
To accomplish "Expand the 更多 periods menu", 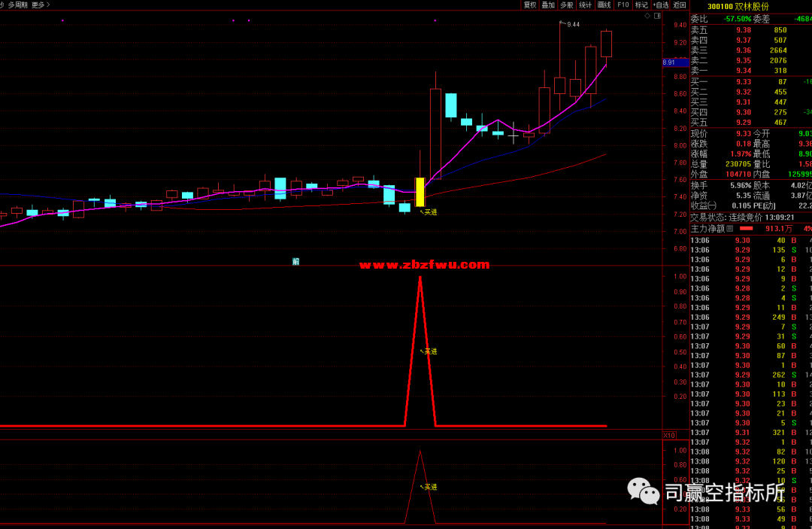I will [x=41, y=5].
